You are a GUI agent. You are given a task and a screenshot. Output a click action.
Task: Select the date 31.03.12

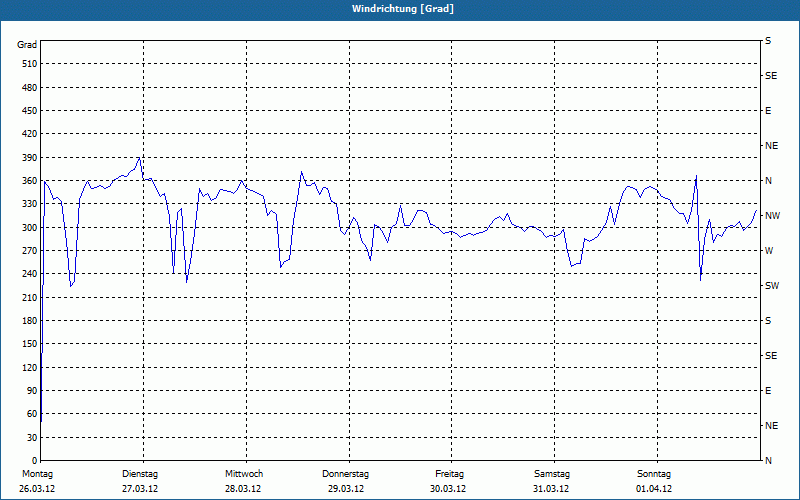pyautogui.click(x=551, y=489)
